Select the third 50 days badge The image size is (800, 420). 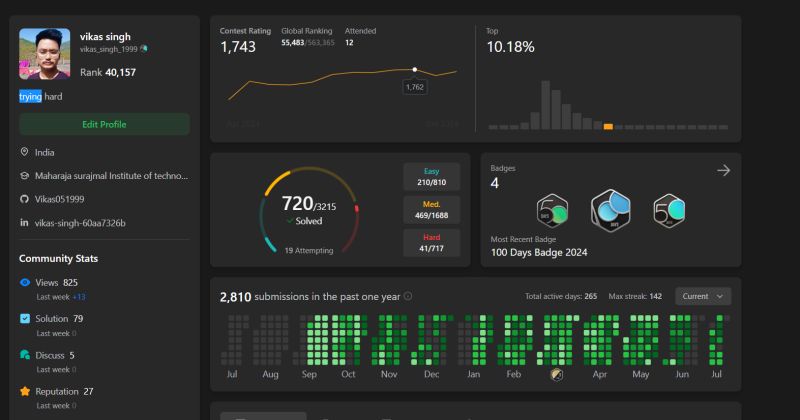669,210
